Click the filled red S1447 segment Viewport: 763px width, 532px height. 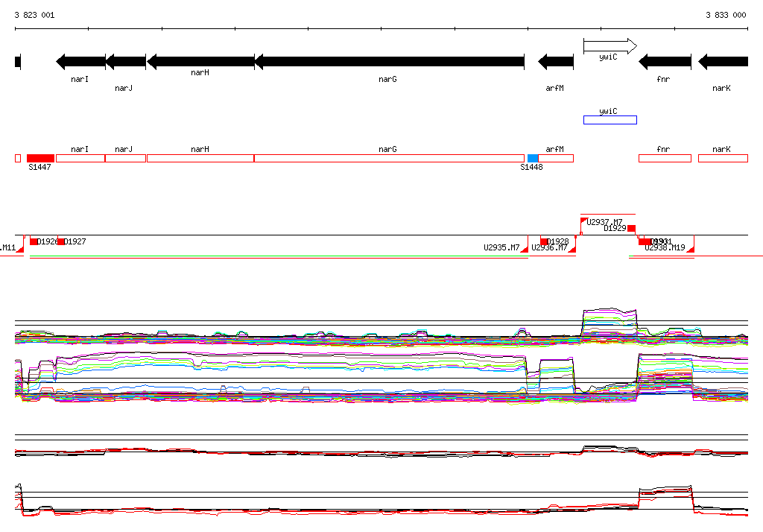point(40,158)
